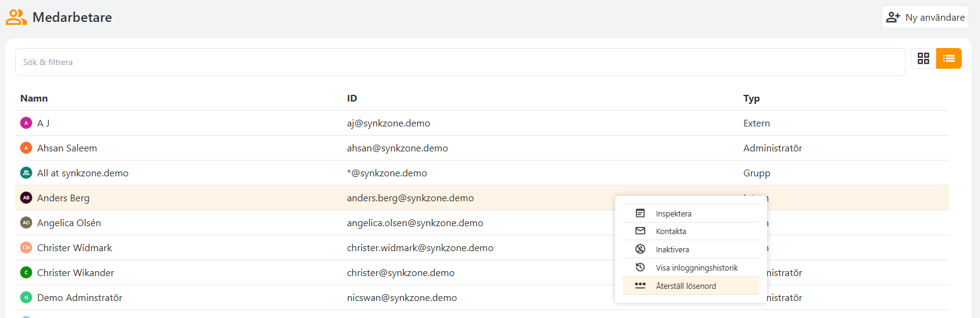Click the Extern type in A J row
980x318 pixels.
point(757,123)
